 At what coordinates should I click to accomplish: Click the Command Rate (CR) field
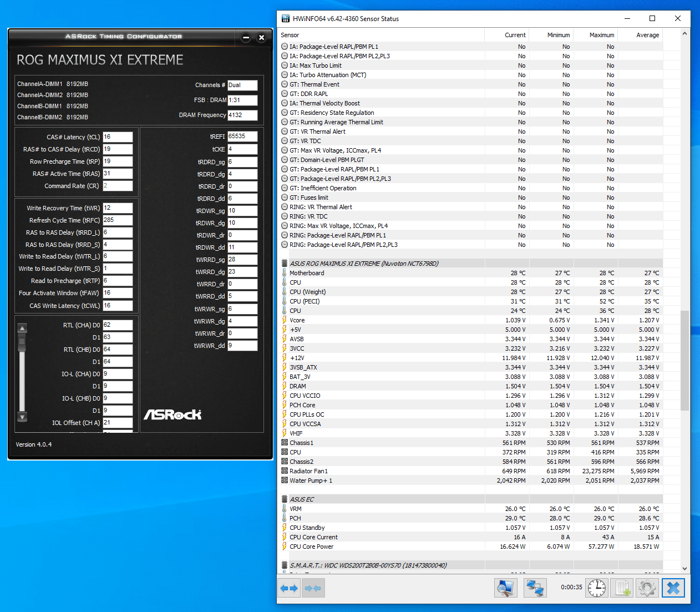[x=118, y=186]
